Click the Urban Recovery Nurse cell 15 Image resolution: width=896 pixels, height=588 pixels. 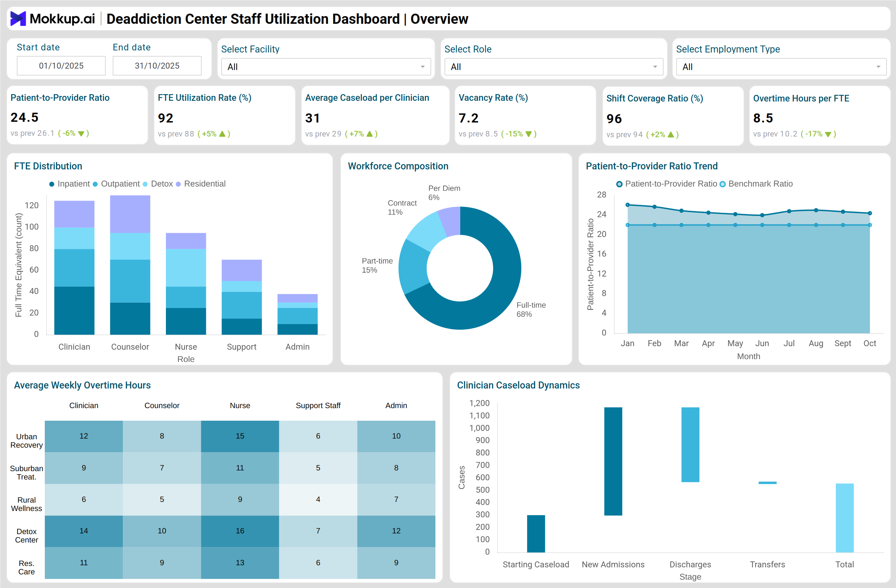(240, 436)
